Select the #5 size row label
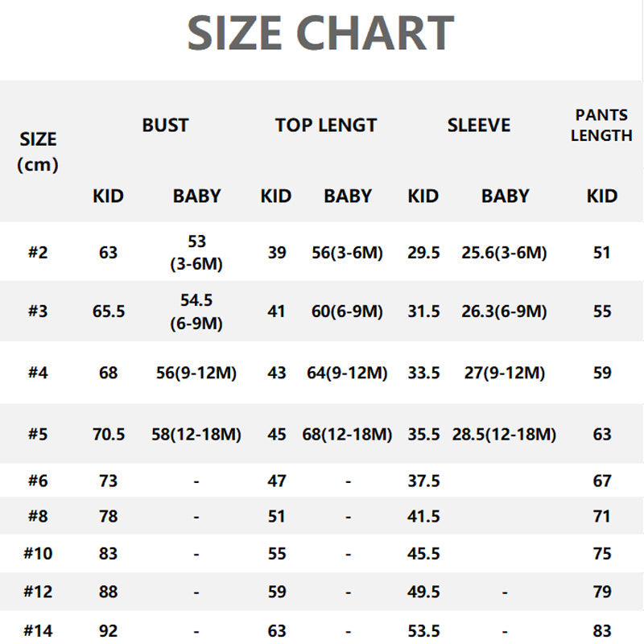 pos(38,434)
